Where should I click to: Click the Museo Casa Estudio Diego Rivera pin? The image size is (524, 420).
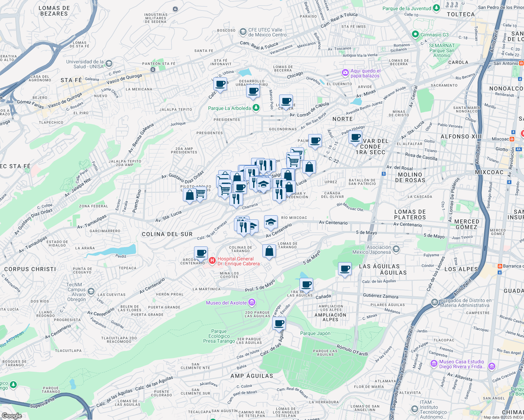coord(434,364)
